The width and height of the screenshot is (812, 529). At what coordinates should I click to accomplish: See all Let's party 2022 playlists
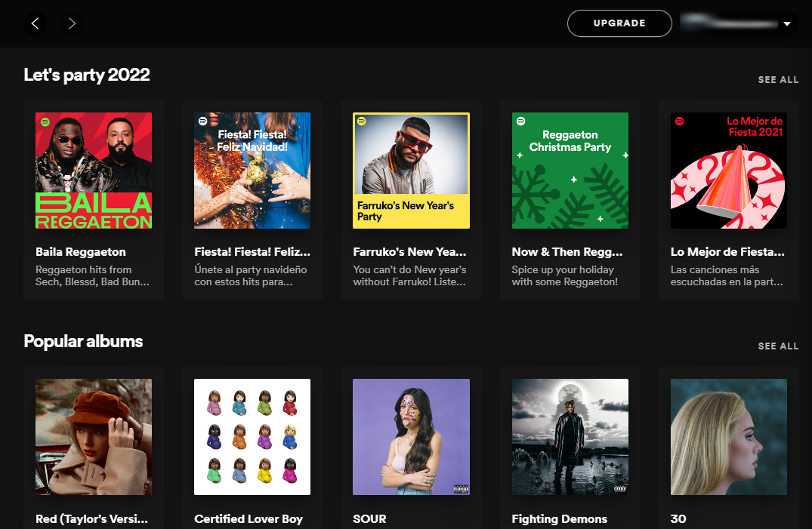pos(778,80)
